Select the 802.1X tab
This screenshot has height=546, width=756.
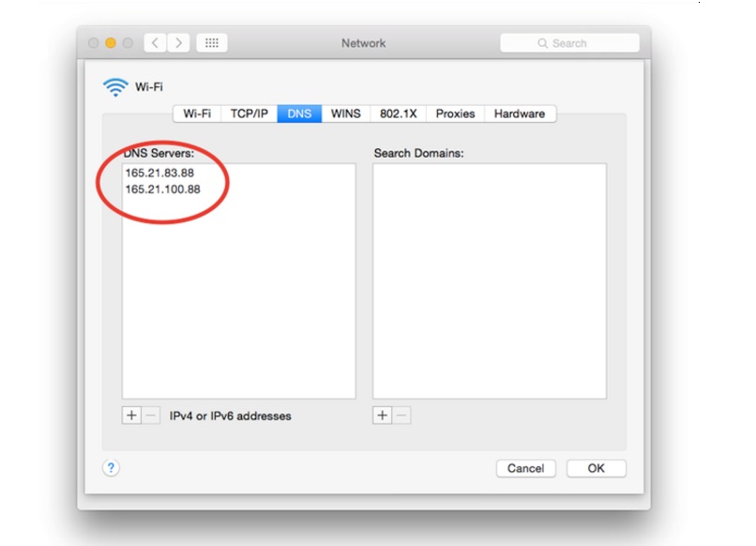click(399, 114)
